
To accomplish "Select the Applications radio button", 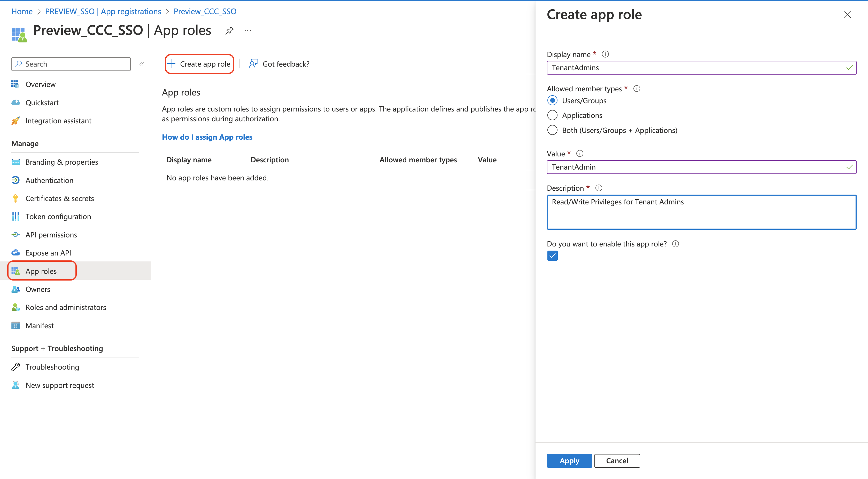I will pos(552,115).
